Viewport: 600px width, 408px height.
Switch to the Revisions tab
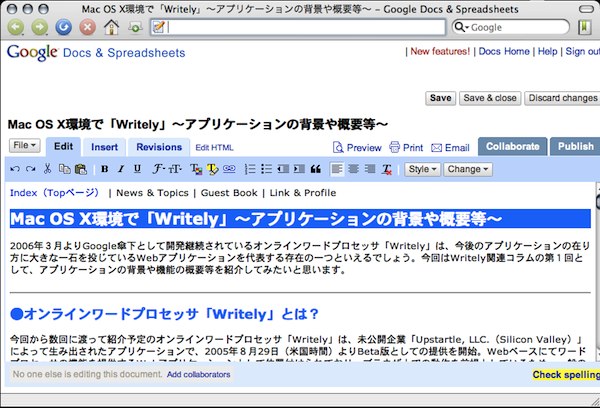(x=159, y=147)
